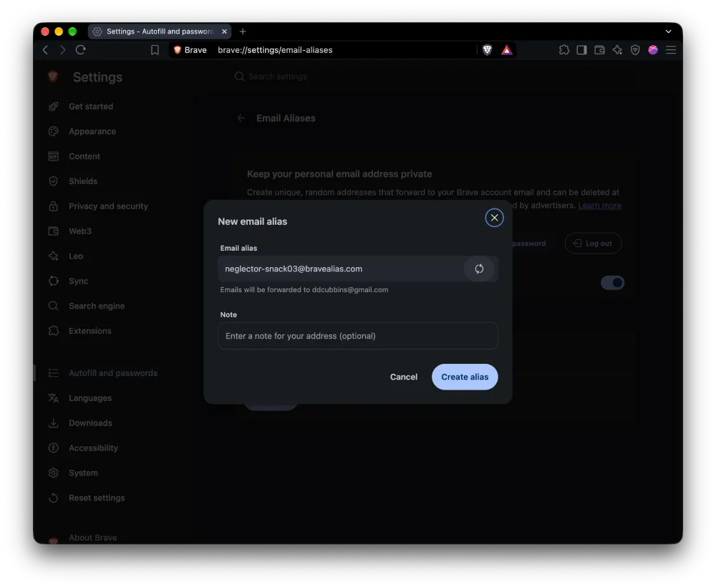Open Extensions settings section
The width and height of the screenshot is (716, 588).
90,331
